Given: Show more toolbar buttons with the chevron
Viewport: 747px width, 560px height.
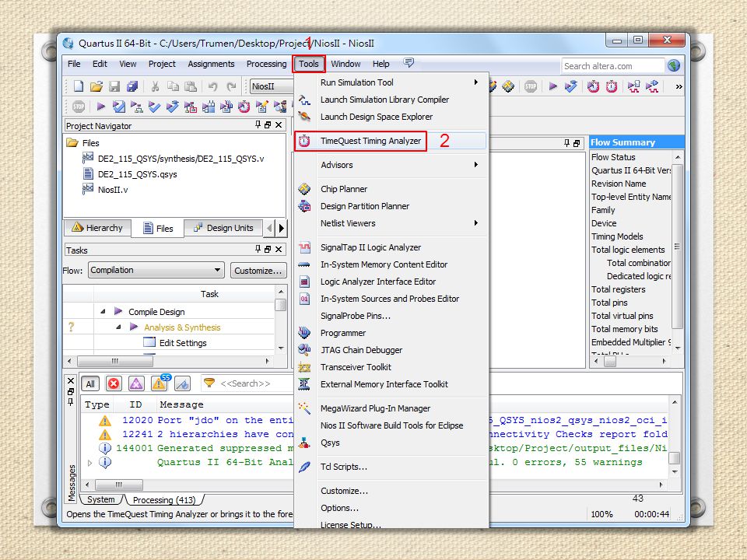Looking at the screenshot, I should [x=679, y=86].
